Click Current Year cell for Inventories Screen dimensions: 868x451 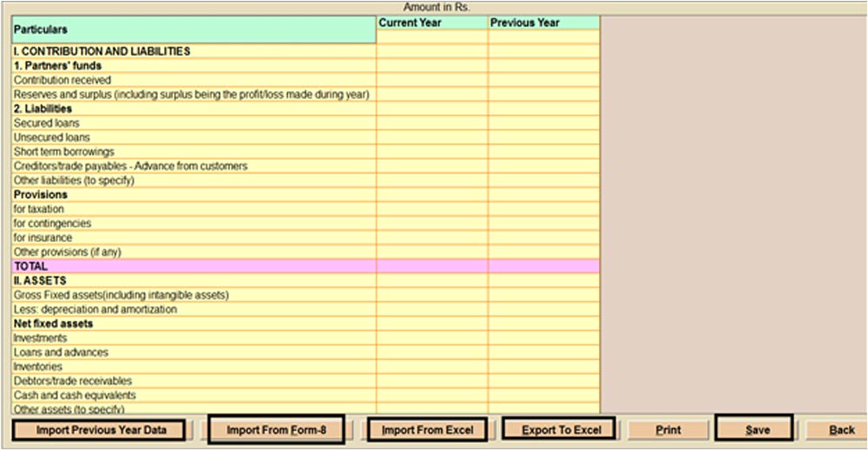click(x=431, y=367)
